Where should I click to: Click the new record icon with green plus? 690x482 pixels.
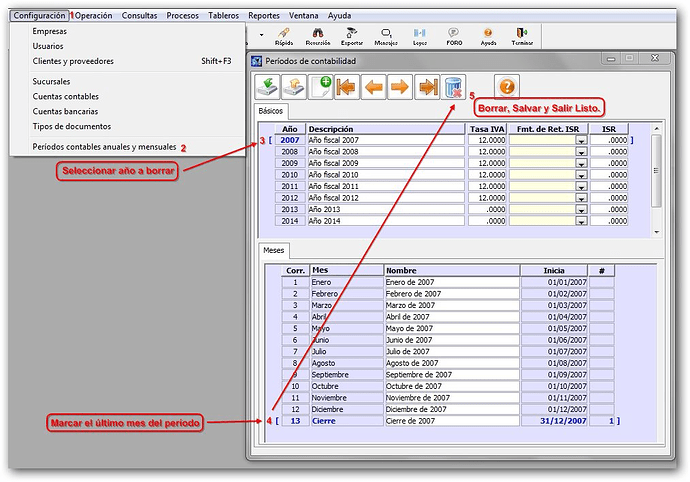point(321,88)
